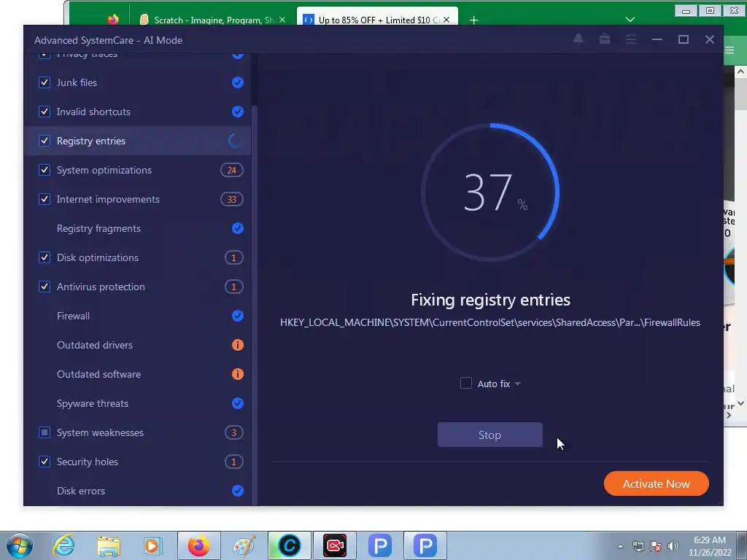Open Paint from the taskbar

[244, 545]
